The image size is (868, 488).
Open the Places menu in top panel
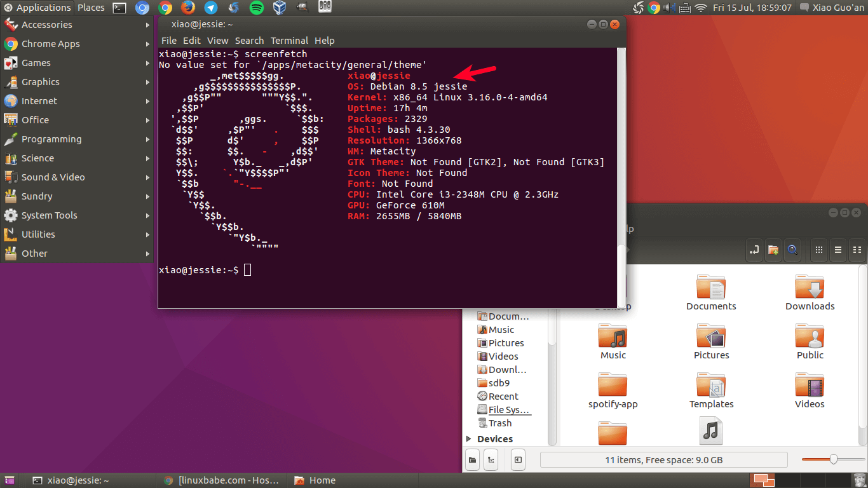click(x=91, y=8)
